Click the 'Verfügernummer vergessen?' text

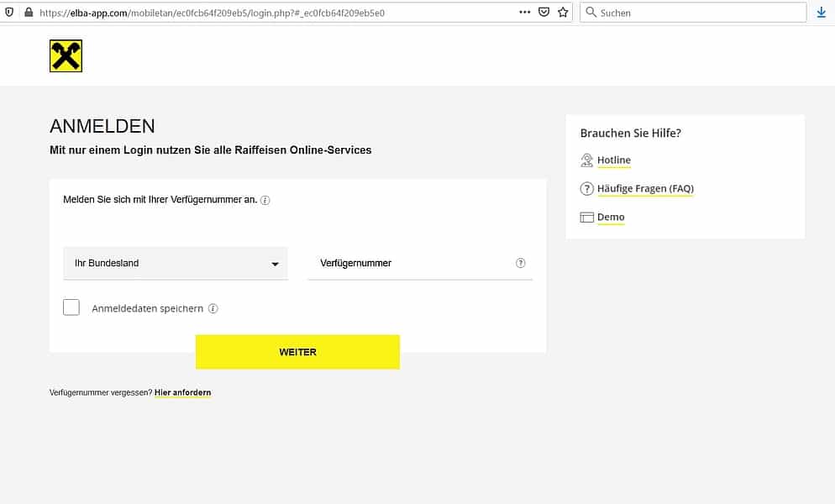[101, 392]
